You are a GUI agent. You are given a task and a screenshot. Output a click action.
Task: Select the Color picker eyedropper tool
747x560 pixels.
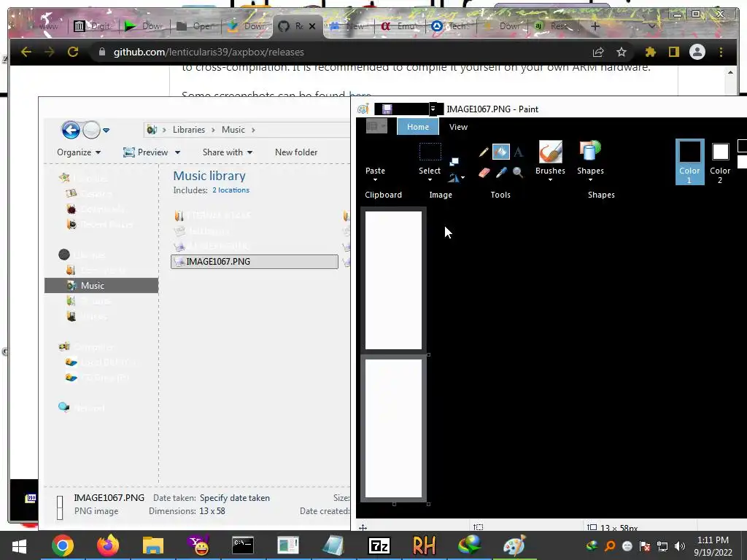[500, 172]
